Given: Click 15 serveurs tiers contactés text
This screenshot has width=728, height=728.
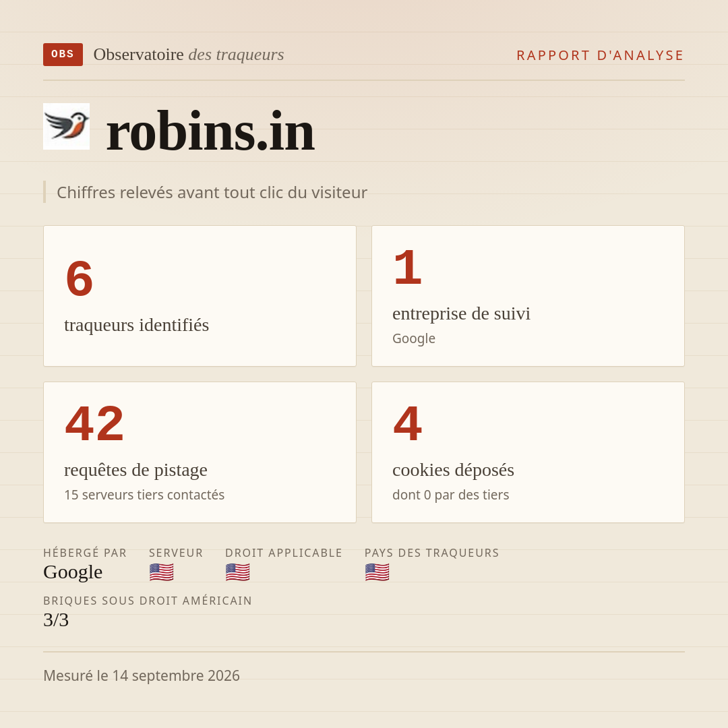Looking at the screenshot, I should pos(144,495).
